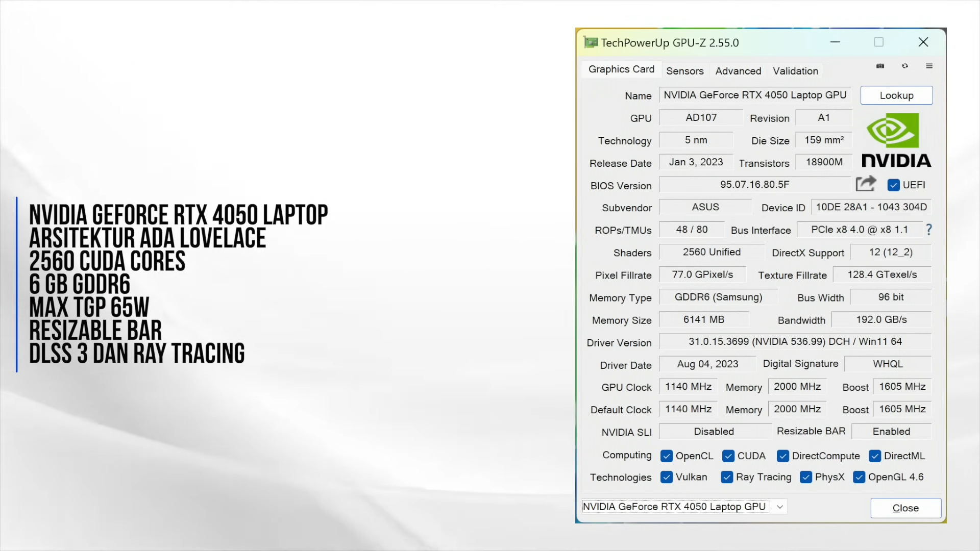Select the Advanced tab

(739, 70)
